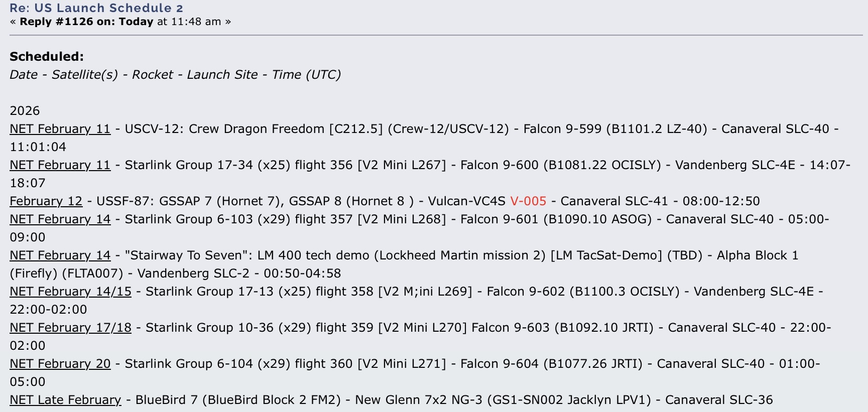Click NET February 11 date for Crew-12 launch
The image size is (868, 412).
(x=60, y=129)
